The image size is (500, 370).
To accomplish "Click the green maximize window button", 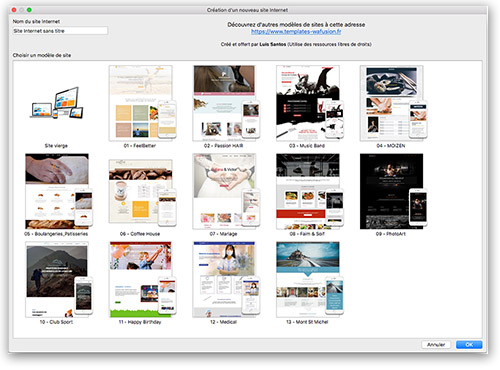I will point(29,10).
